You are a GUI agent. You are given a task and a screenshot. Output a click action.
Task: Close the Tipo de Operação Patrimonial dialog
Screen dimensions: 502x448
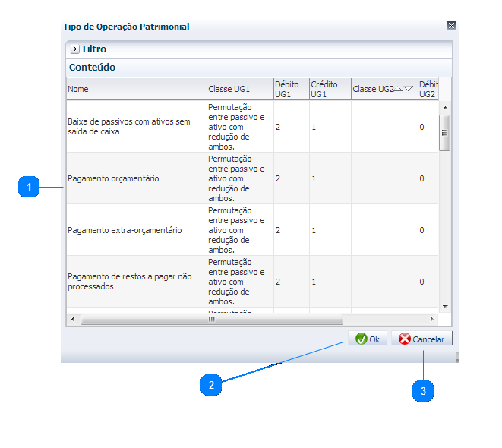[451, 26]
